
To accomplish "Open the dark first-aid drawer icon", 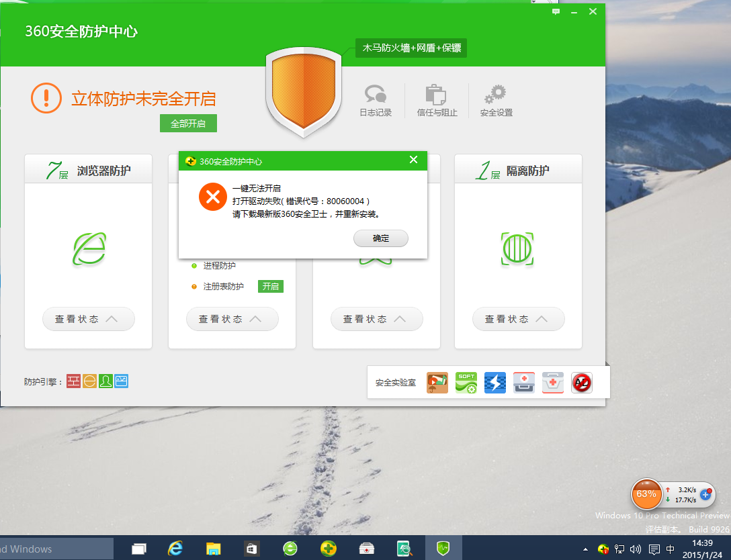I will pyautogui.click(x=523, y=383).
